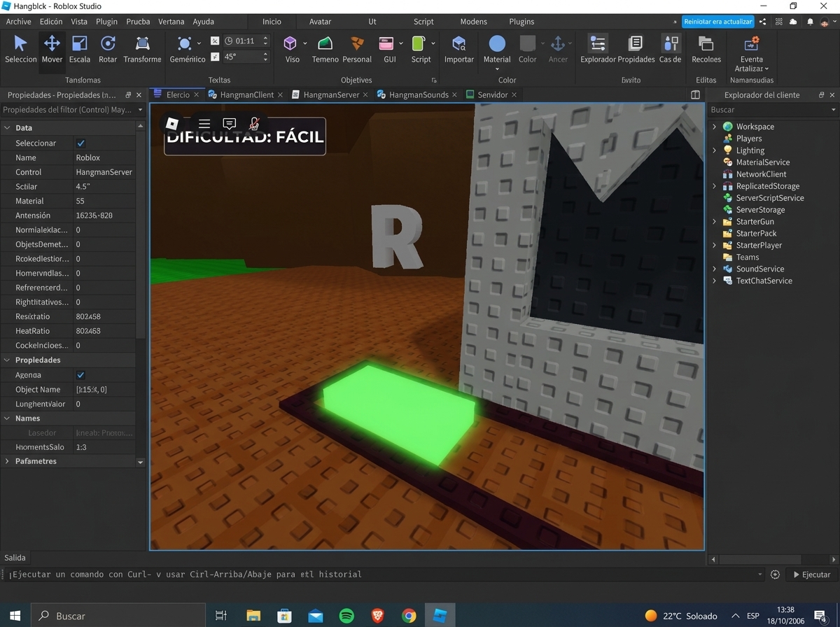Click the Color swatch tool
The image size is (840, 627).
coord(527,49)
